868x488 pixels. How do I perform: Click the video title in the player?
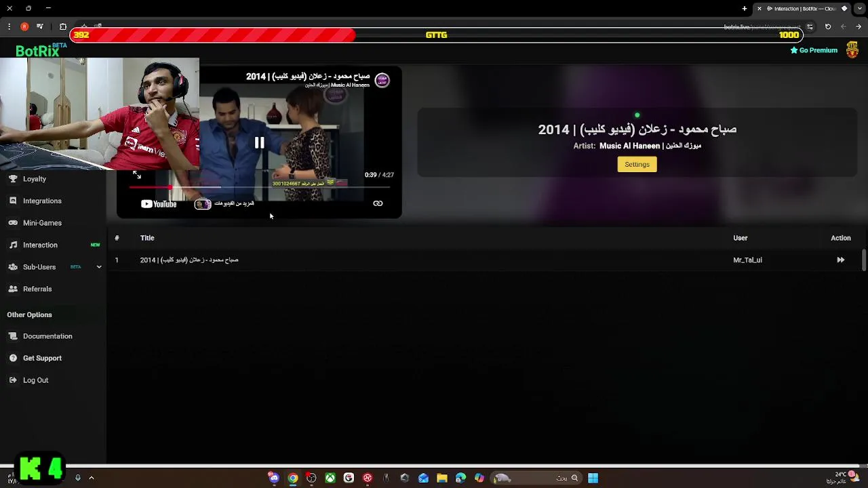[x=308, y=76]
